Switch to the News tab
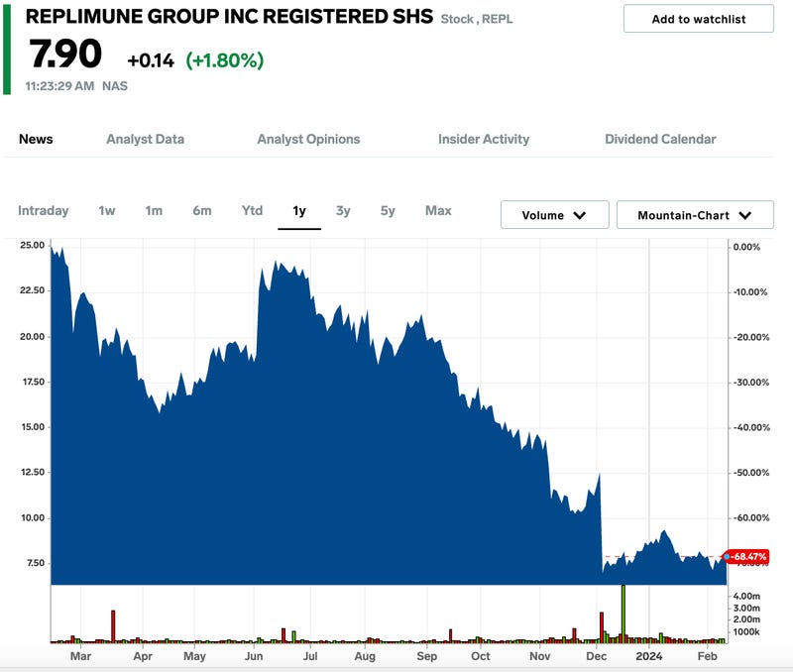This screenshot has width=793, height=672. [x=36, y=139]
